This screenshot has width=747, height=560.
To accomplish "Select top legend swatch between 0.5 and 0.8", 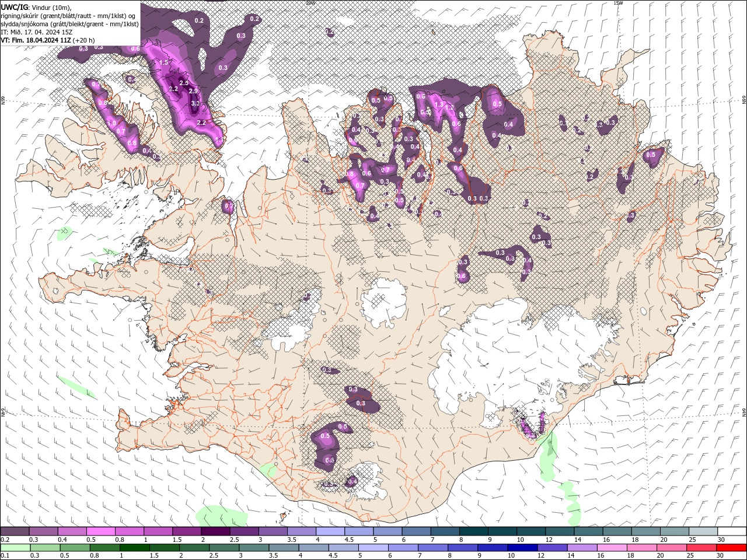I will click(x=100, y=531).
